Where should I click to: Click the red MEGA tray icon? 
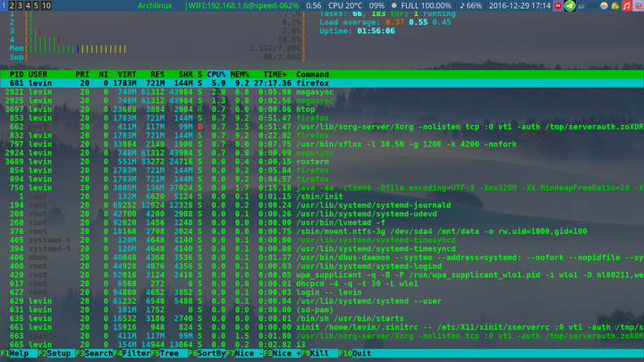[x=558, y=5]
